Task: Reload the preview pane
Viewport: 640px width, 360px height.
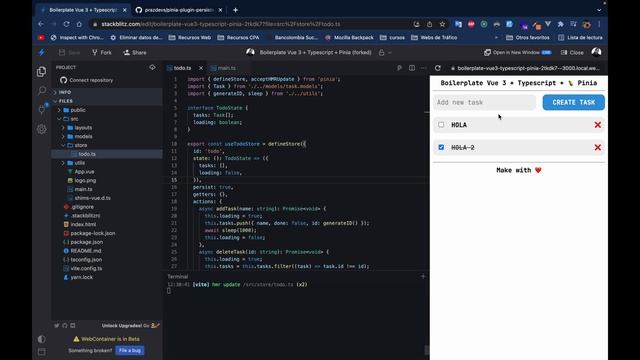Action: coord(438,68)
